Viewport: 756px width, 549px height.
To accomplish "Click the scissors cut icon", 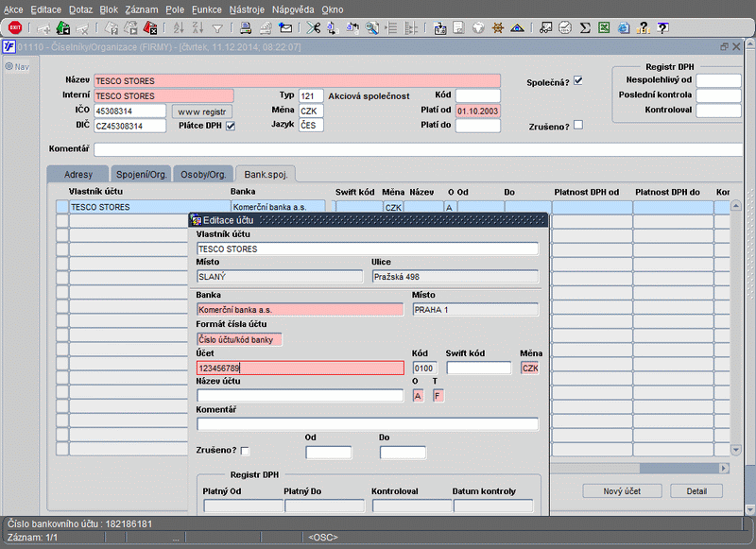I will click(314, 28).
